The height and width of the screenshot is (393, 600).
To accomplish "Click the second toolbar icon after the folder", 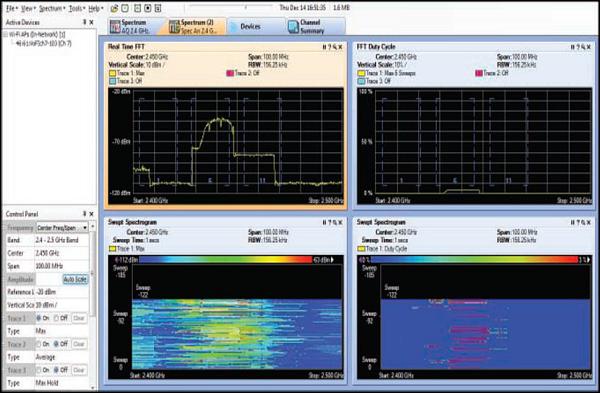I will coord(125,8).
